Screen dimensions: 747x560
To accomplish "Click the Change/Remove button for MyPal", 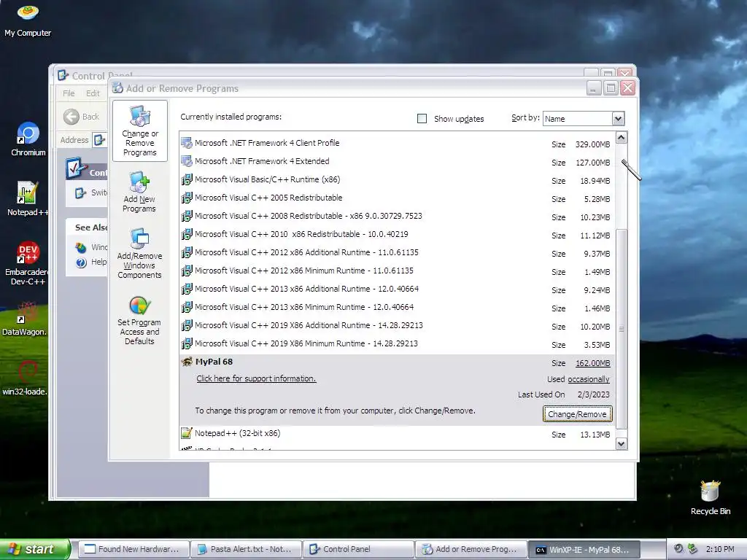I will point(578,414).
